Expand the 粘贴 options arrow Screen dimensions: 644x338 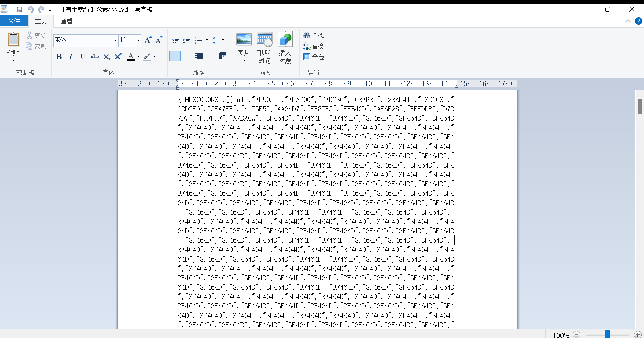click(x=14, y=60)
